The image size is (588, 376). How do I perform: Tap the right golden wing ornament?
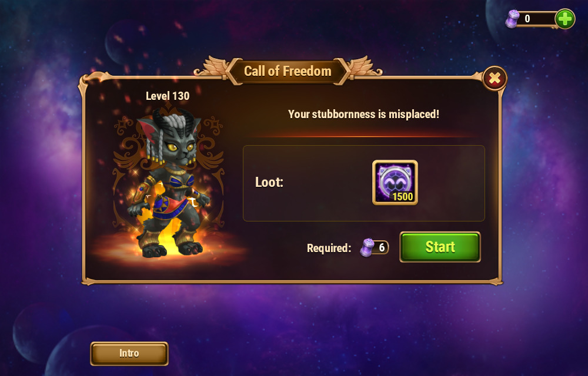365,66
